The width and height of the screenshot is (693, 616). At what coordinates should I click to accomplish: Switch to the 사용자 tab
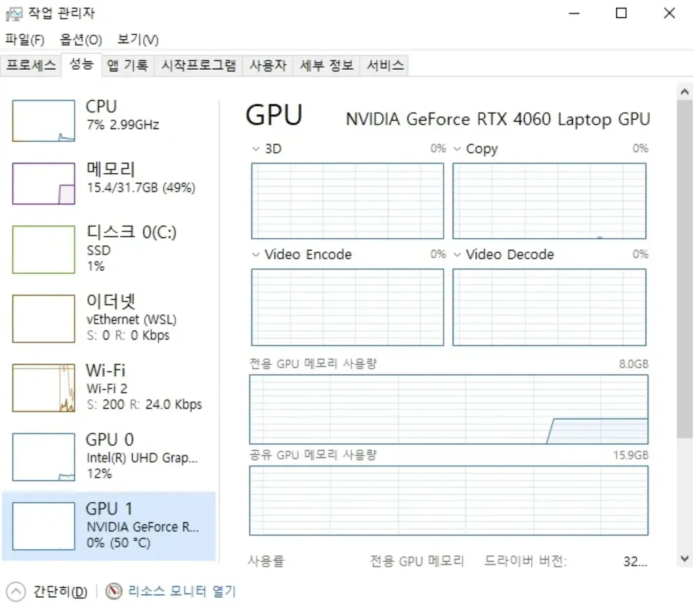coord(268,66)
